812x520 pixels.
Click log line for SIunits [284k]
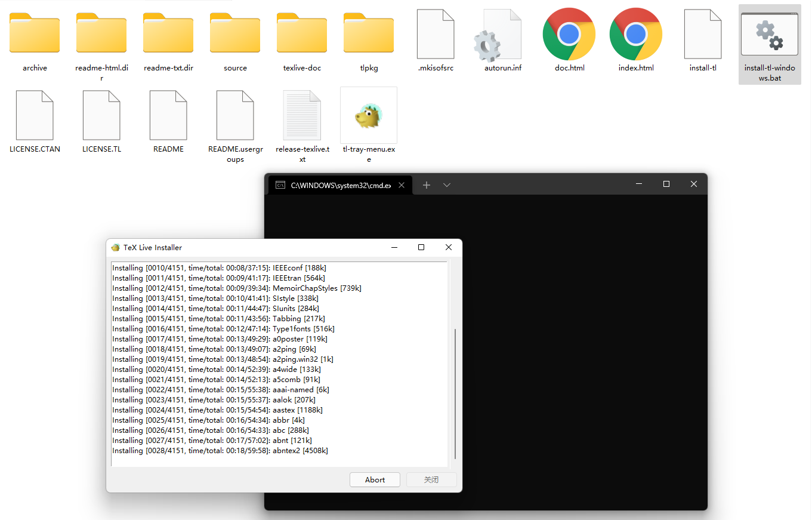point(216,308)
